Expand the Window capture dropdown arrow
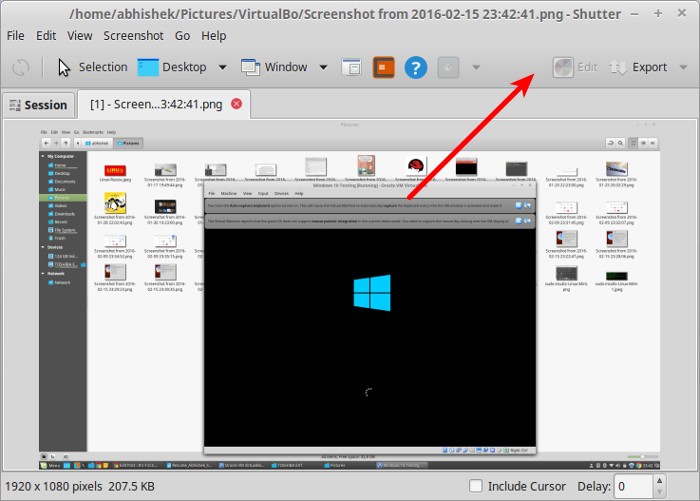The image size is (700, 501). [x=323, y=67]
